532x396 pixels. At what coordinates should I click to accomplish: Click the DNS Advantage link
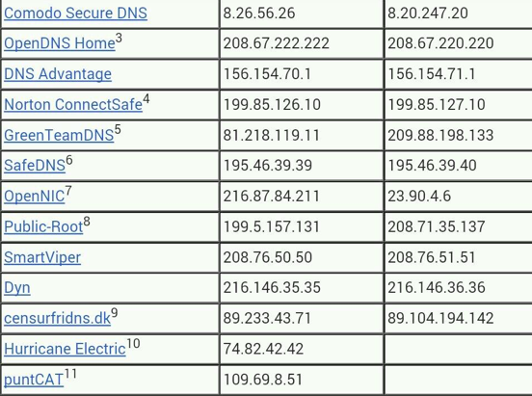(x=58, y=74)
